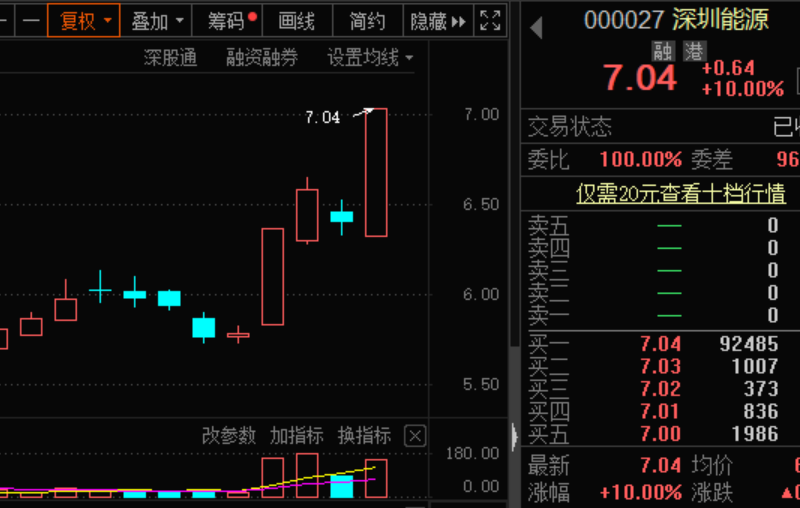Select the 画线 drawing tool

point(297,20)
